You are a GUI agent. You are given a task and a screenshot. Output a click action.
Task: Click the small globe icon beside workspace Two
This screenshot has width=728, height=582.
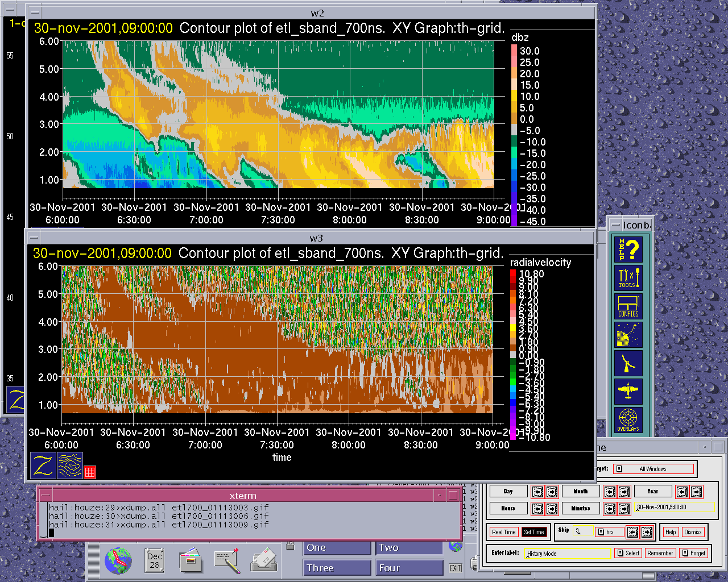tap(456, 546)
